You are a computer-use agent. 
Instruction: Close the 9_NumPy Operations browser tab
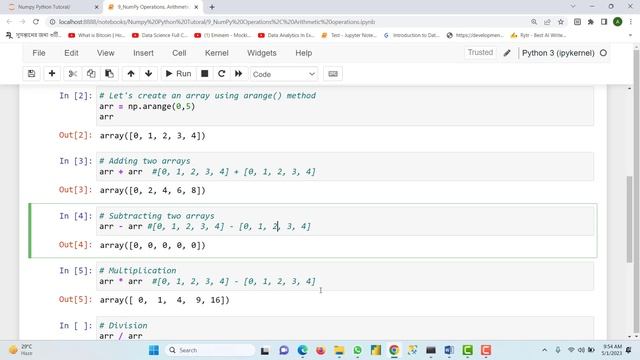tap(196, 7)
